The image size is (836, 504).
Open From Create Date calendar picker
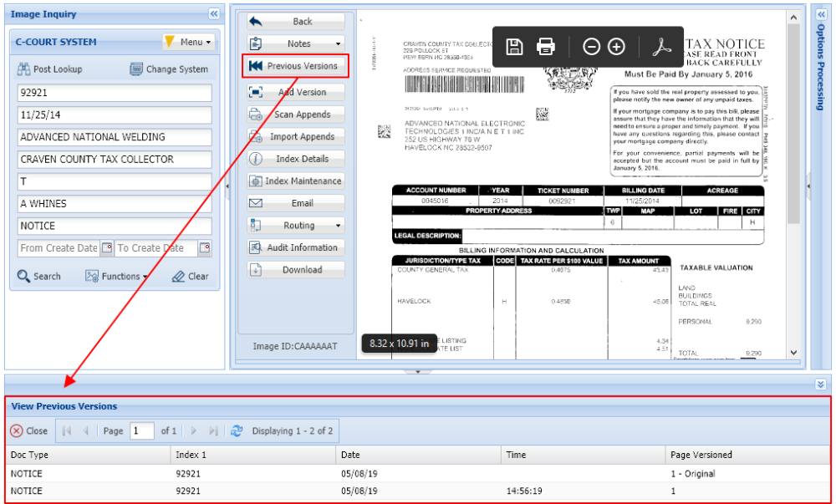(x=107, y=248)
